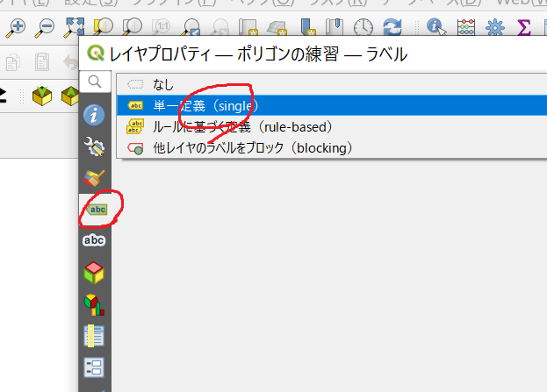Click the New Spatial Bookmark icon

[307, 27]
